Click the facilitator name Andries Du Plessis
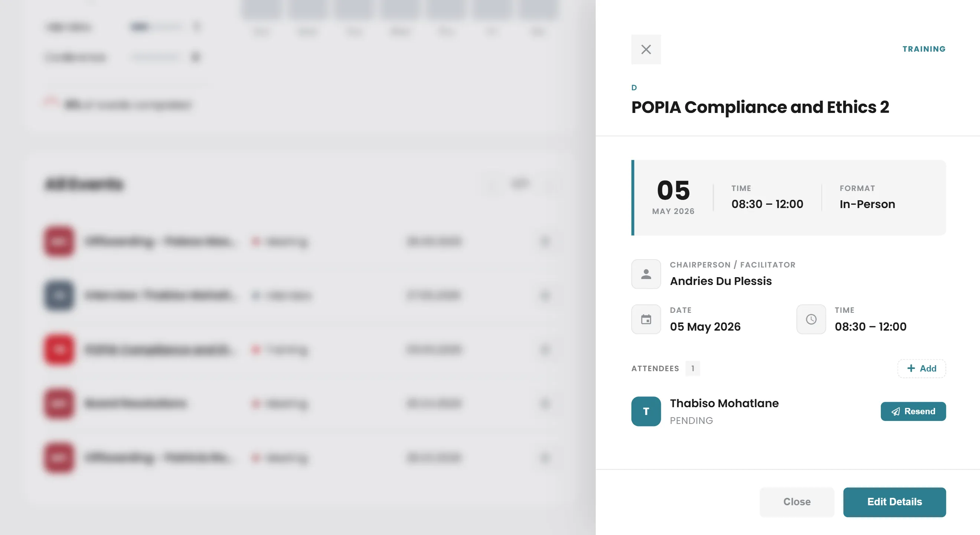980x535 pixels. (721, 281)
